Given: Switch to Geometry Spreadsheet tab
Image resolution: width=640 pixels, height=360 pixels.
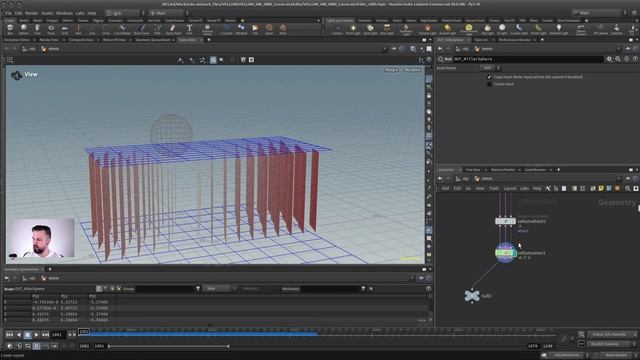Looking at the screenshot, I should coord(153,40).
